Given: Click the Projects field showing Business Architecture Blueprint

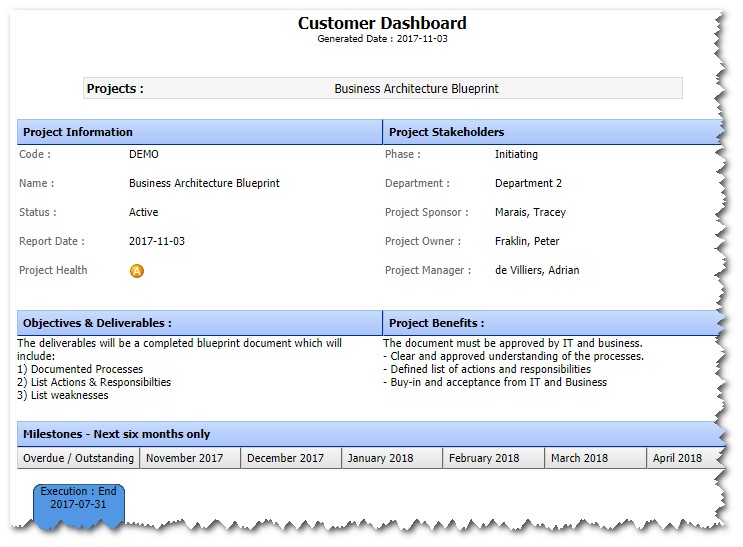Looking at the screenshot, I should point(383,89).
